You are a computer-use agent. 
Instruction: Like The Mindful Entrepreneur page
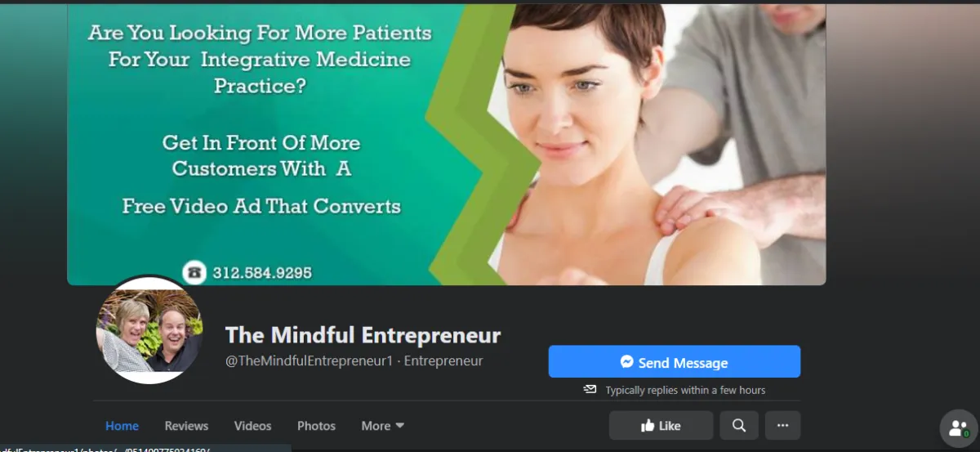661,425
